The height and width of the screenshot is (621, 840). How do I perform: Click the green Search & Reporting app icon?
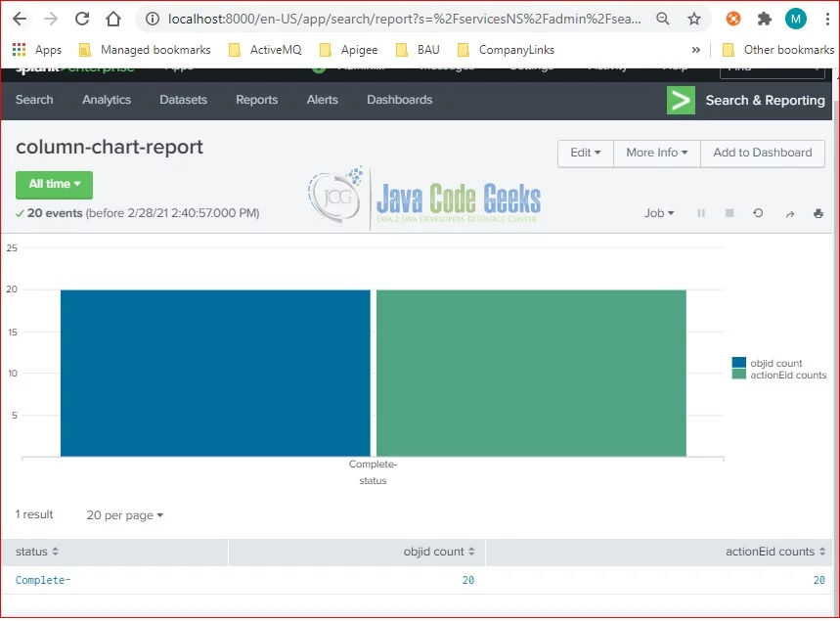(x=681, y=101)
